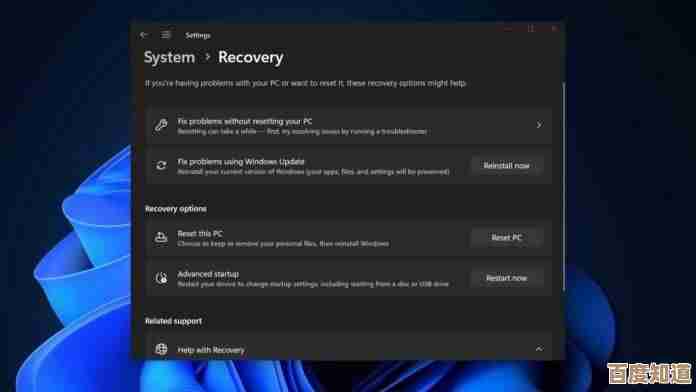Click the Settings title text
Screen dimensions: 696x392
[x=198, y=35]
